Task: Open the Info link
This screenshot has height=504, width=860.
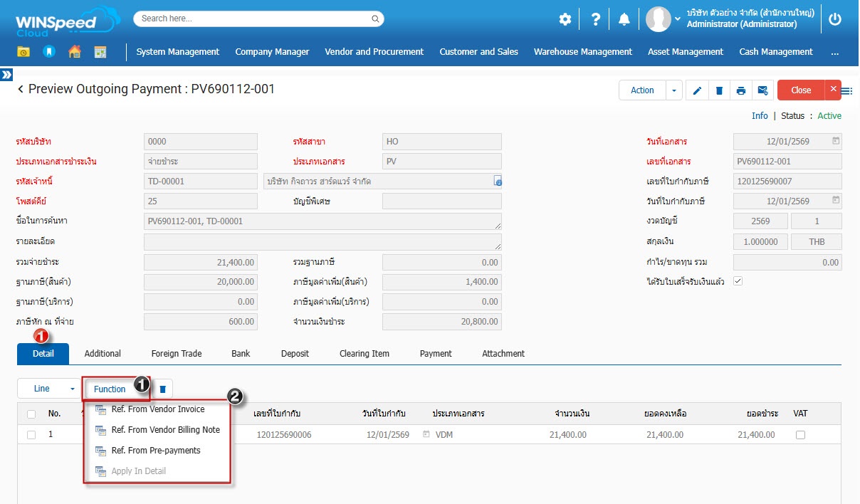Action: [x=760, y=116]
